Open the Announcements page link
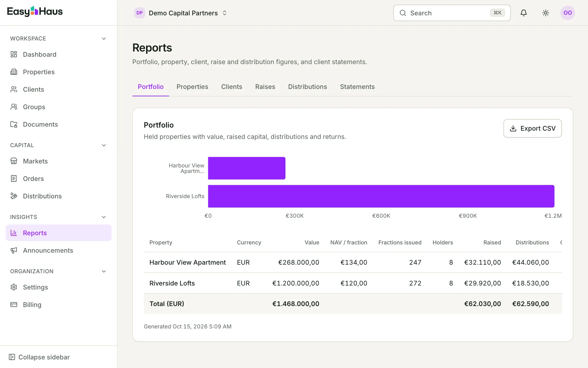Viewport: 588px width, 368px height. [58, 250]
